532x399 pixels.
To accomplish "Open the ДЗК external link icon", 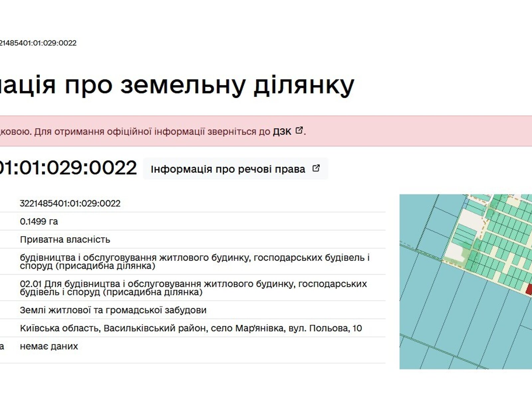I will pos(299,130).
